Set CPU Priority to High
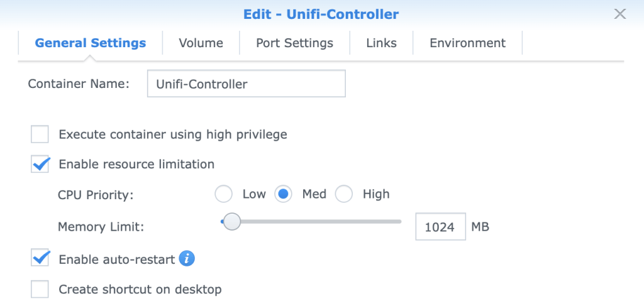 tap(344, 194)
